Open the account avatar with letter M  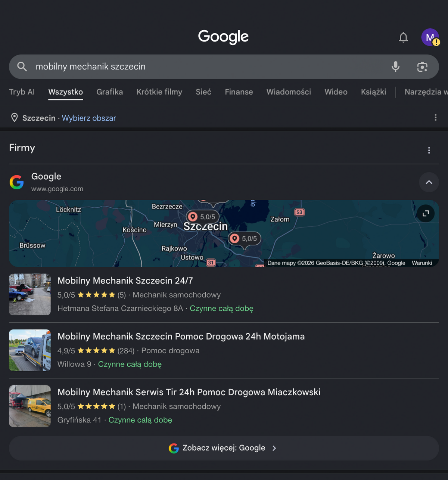coord(430,37)
